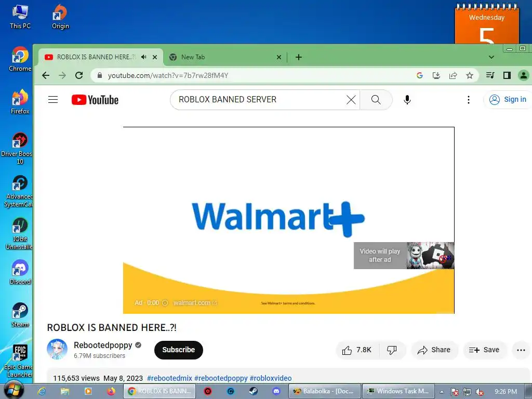Open the YouTube guide hamburger menu
Viewport: 532px width, 399px height.
tap(53, 99)
